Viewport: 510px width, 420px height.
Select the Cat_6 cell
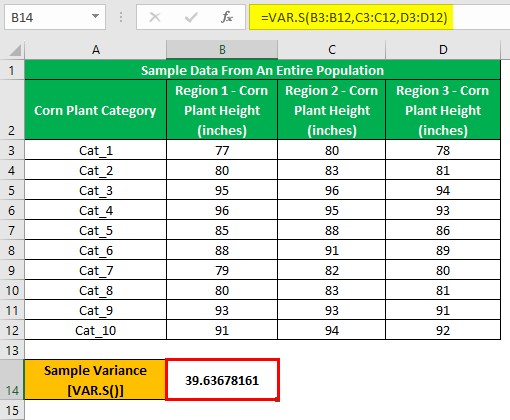click(95, 250)
